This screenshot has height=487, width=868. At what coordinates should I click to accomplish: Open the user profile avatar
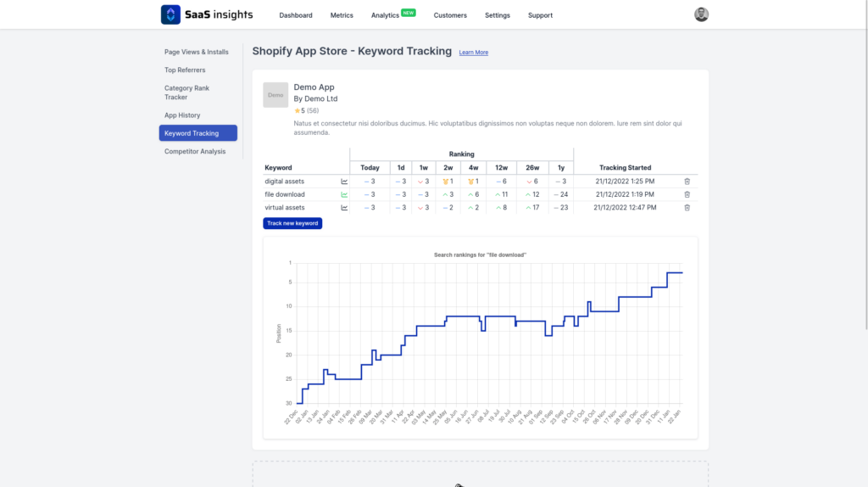(701, 14)
